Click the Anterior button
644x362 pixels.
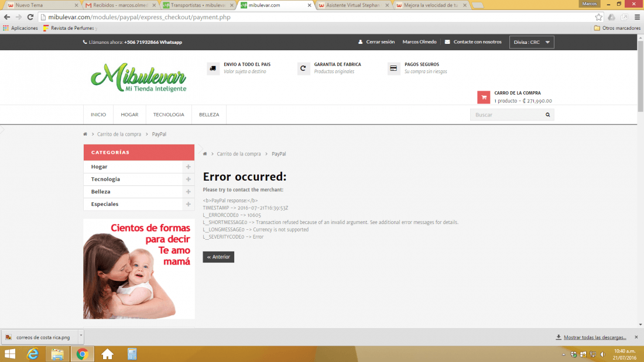[218, 257]
